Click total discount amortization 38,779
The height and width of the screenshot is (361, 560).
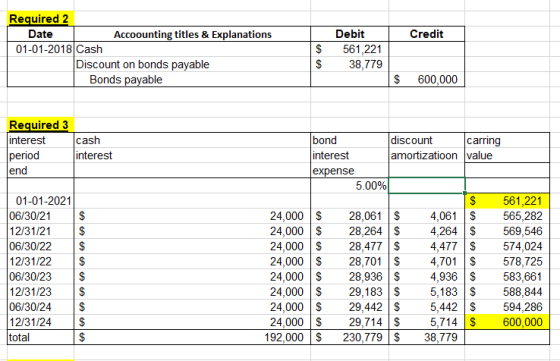point(426,337)
